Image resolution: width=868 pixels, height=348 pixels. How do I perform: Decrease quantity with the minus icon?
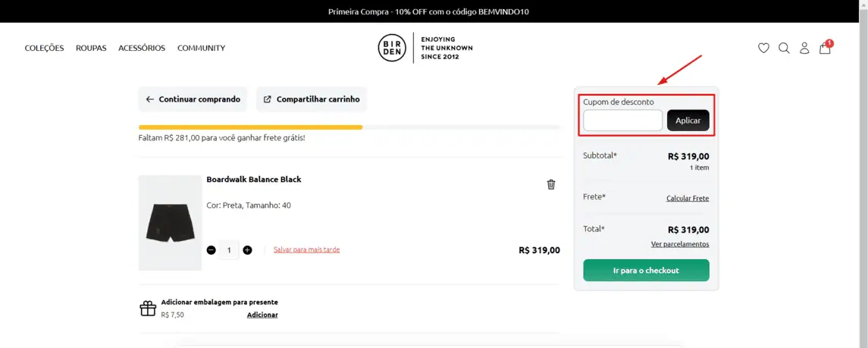tap(211, 250)
